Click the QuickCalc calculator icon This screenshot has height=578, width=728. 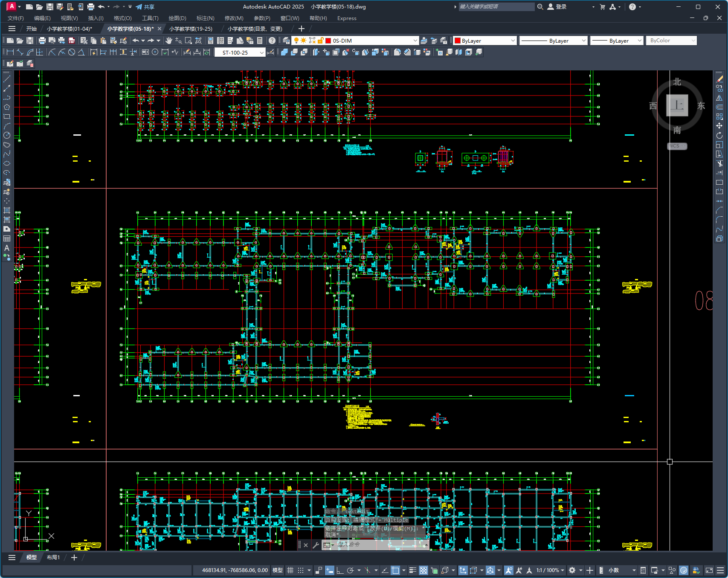pyautogui.click(x=260, y=41)
